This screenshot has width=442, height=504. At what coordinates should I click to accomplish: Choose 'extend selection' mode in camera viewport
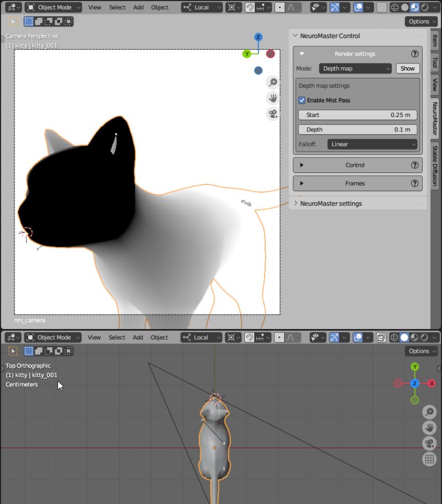click(39, 22)
